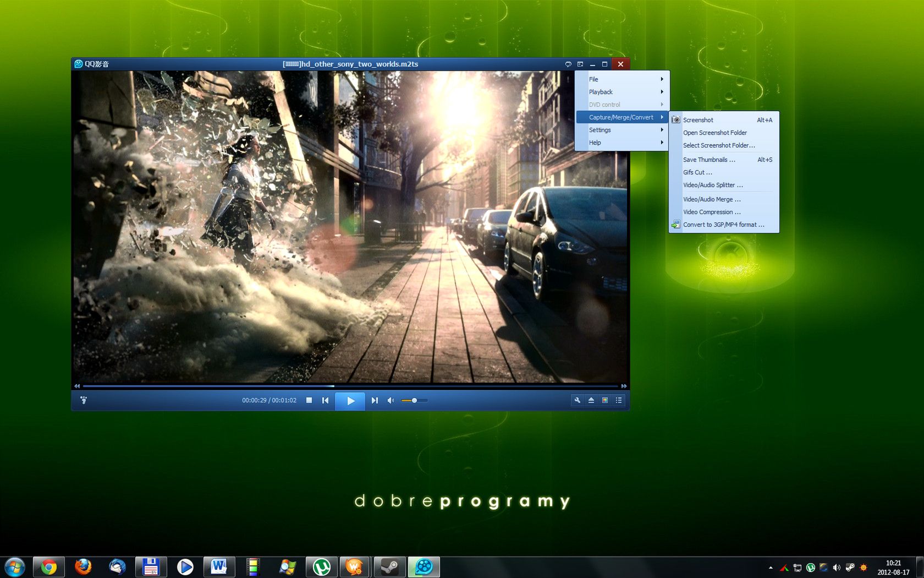The height and width of the screenshot is (578, 924).
Task: Click the colored square full-screen icon
Action: [x=604, y=400]
